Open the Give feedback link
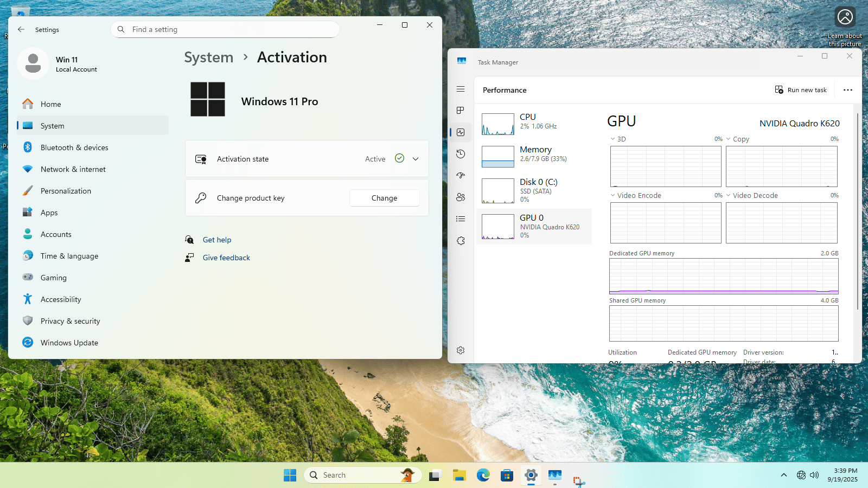Screen dimensions: 868x488 coord(226,258)
